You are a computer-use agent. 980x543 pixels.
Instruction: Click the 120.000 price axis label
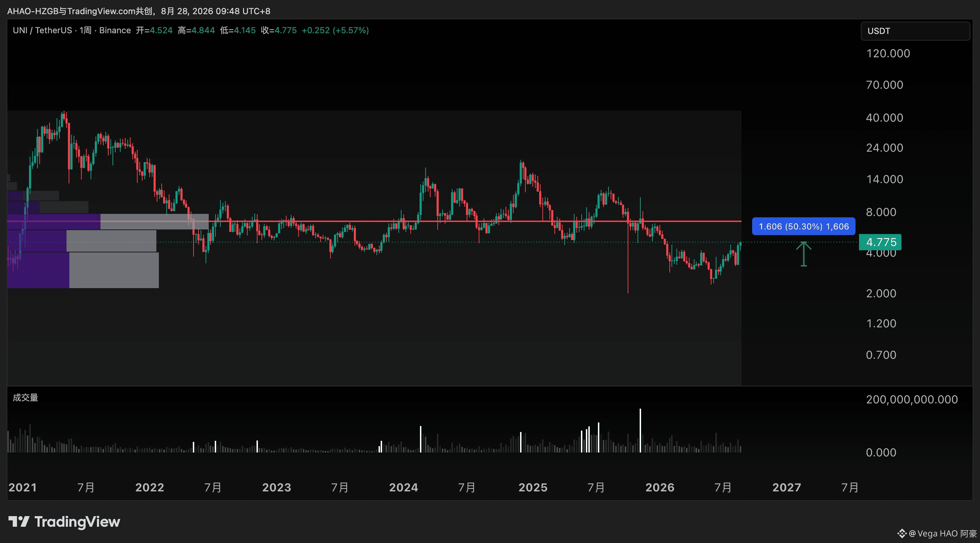(x=888, y=53)
